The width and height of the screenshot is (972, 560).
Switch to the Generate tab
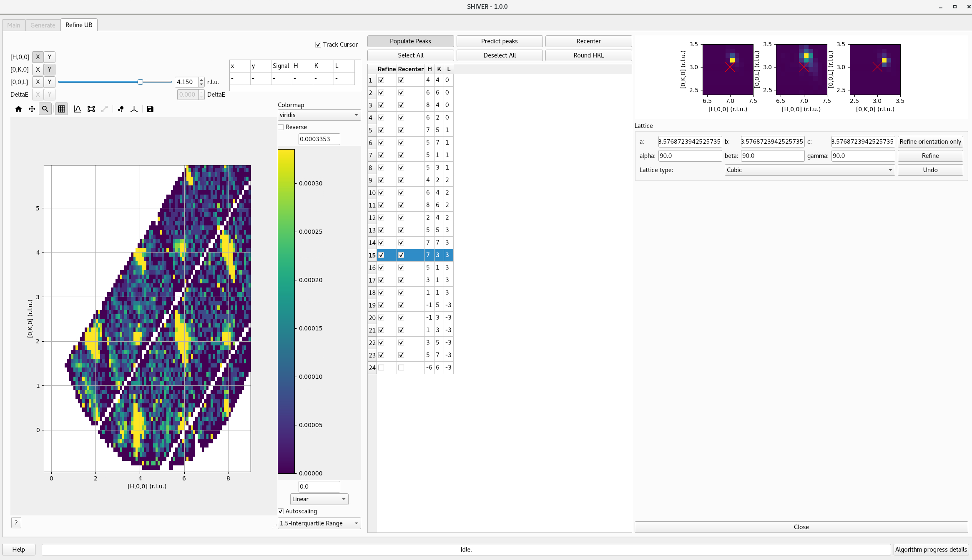[x=43, y=25]
